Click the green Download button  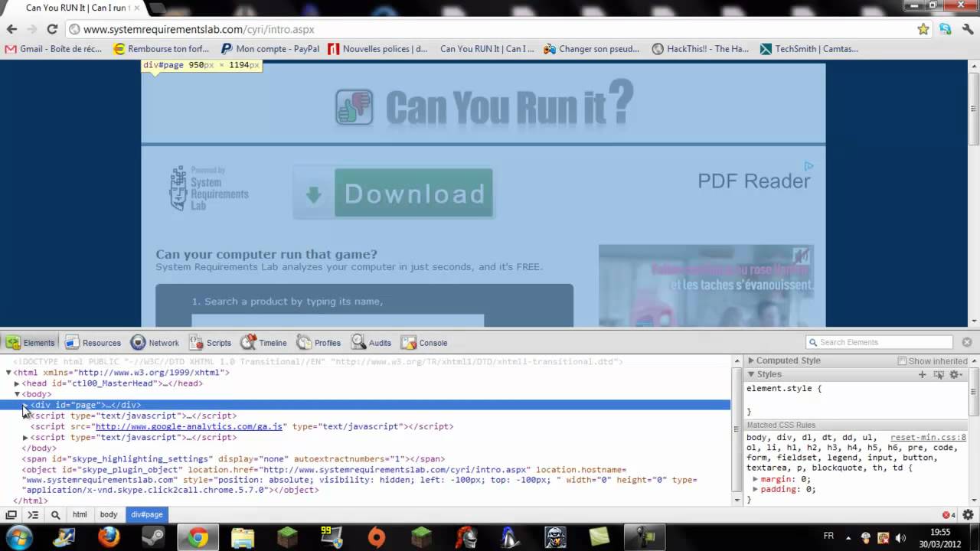[393, 194]
